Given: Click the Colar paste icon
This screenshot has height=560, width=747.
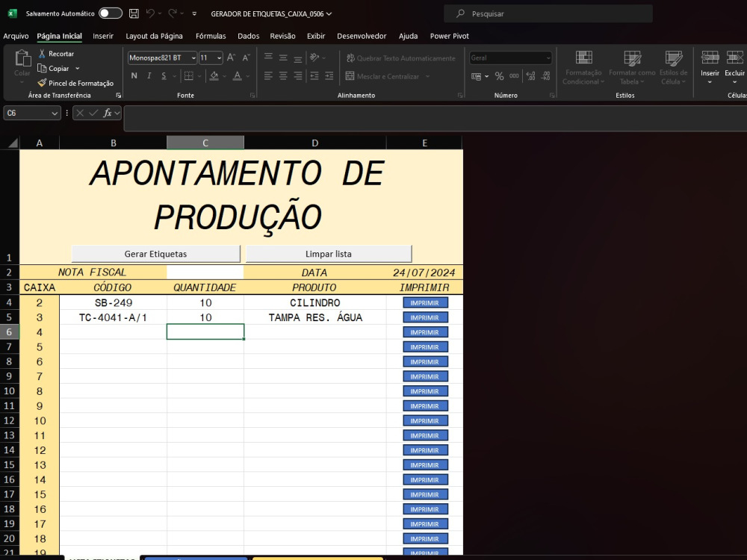Looking at the screenshot, I should click(x=22, y=58).
